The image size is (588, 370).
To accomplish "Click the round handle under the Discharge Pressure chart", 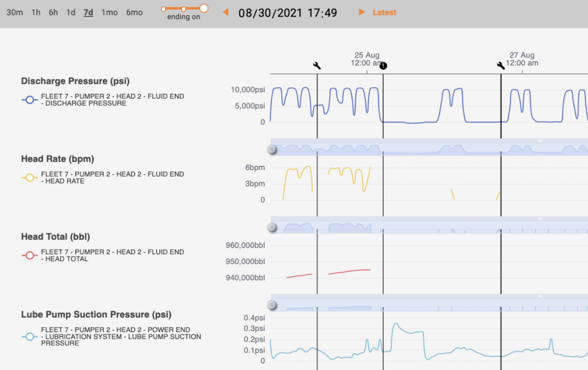I will pos(272,150).
